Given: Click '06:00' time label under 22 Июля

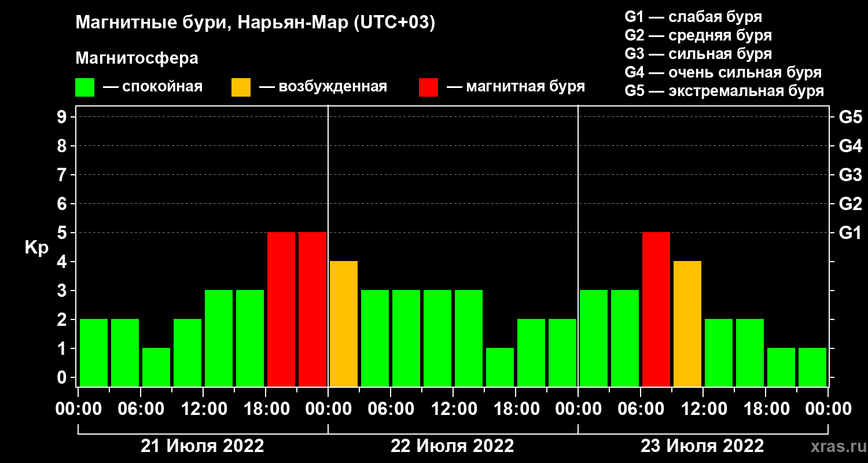Looking at the screenshot, I should pyautogui.click(x=391, y=409).
